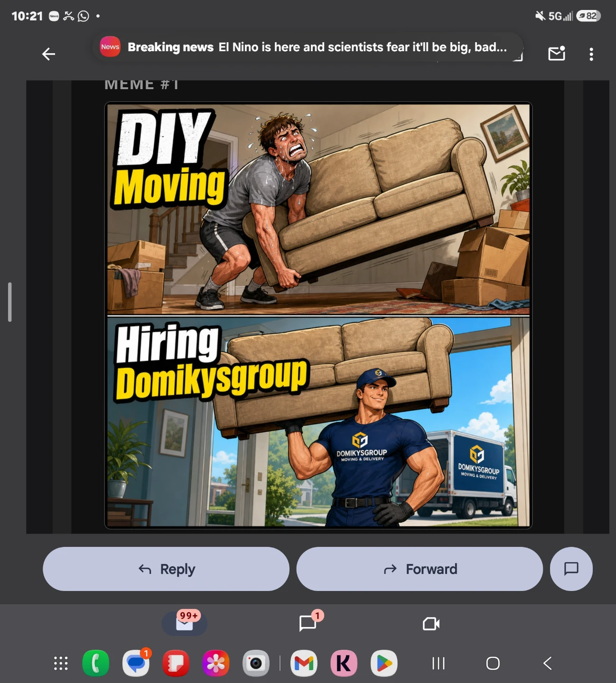Go back with the arrow icon
Viewport: 616px width, 683px height.
[48, 54]
